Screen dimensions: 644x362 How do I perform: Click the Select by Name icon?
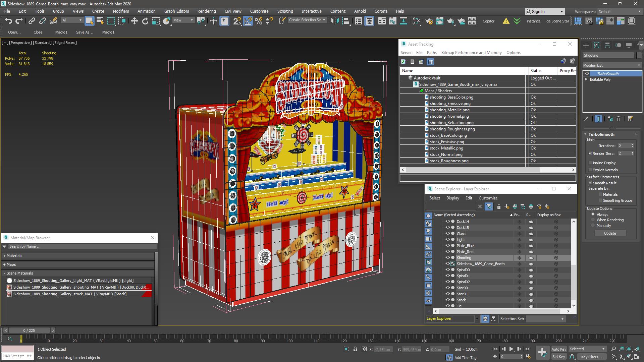coord(100,21)
